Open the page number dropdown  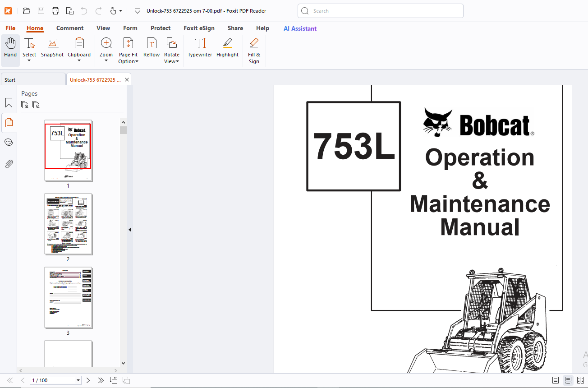tap(78, 380)
